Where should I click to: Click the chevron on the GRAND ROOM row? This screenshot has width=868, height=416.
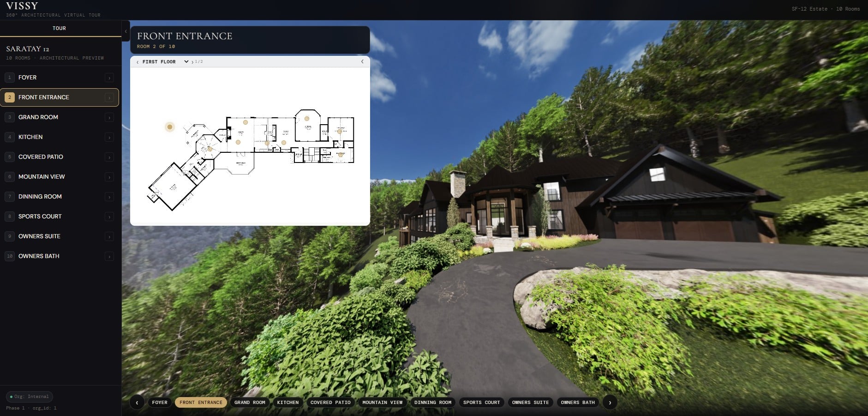[x=109, y=117]
